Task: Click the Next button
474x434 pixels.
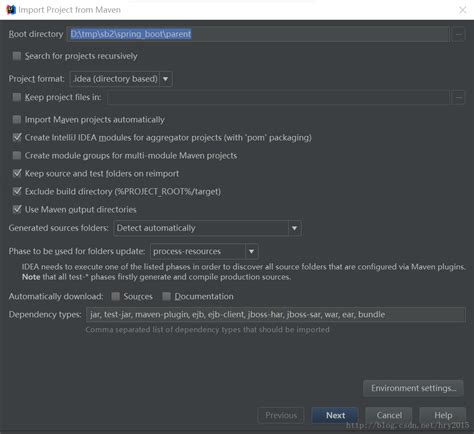Action: [x=335, y=415]
